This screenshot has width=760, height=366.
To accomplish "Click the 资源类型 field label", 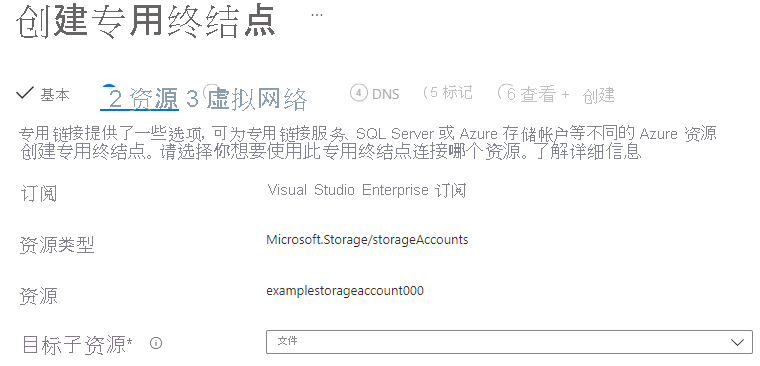I will [57, 245].
